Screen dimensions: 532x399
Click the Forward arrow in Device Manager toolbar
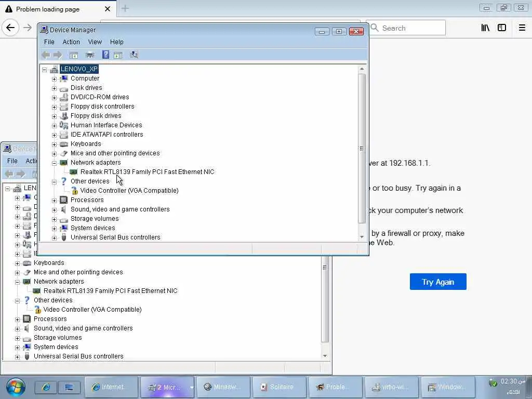(x=58, y=55)
